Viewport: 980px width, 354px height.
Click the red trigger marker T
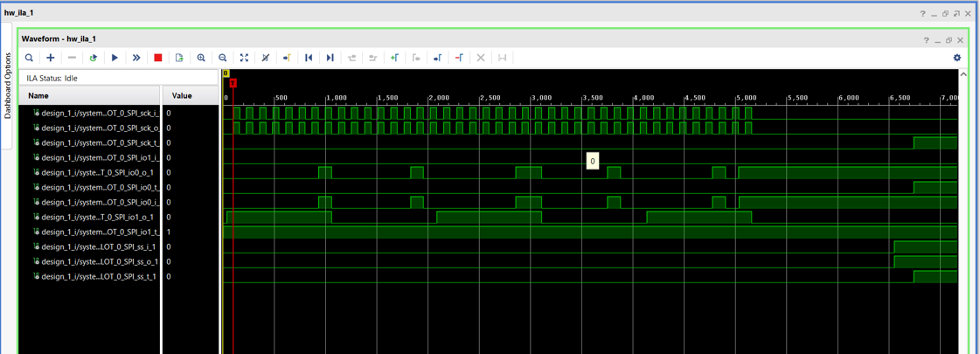[233, 82]
